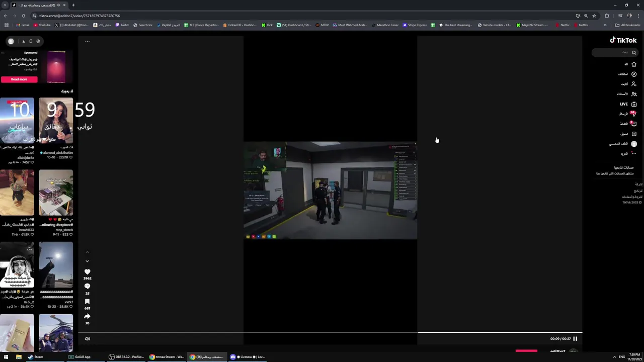Viewport: 644px width, 362px height.
Task: Click the avatar circle in top-left pill
Action: click(x=11, y=41)
